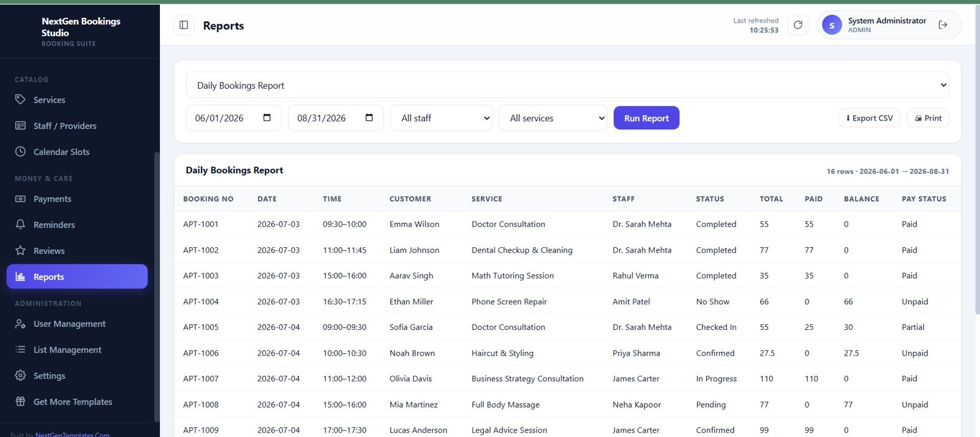Screen dimensions: 980x437
Task: Click the Calendar Slots clock icon
Action: pos(20,152)
